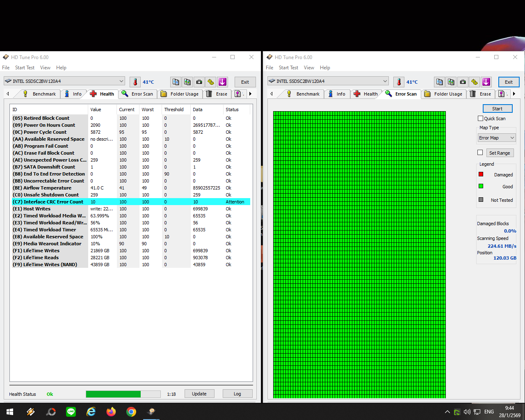Click the camera save screenshot icon in right window
The height and width of the screenshot is (420, 525).
click(x=463, y=82)
